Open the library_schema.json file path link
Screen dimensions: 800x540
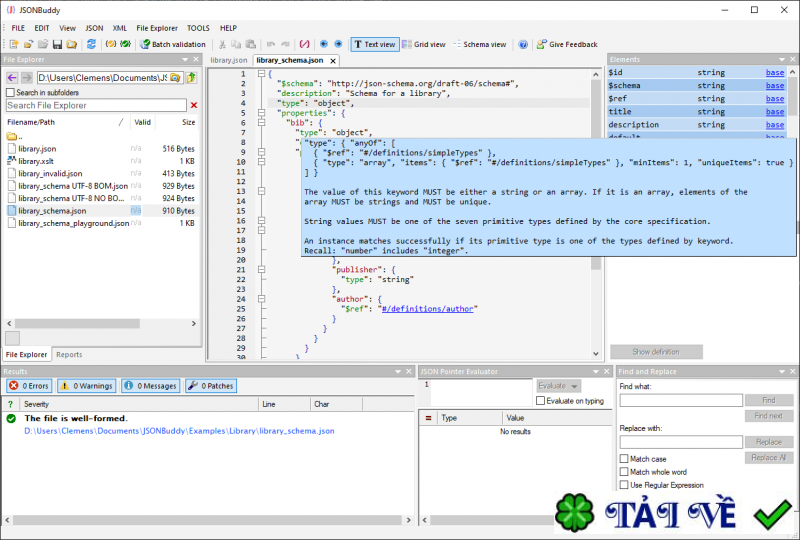point(179,430)
